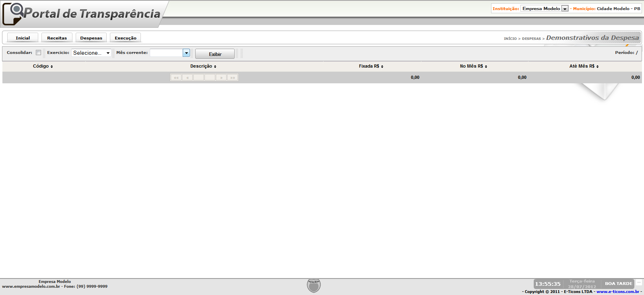The image size is (644, 295).
Task: Click the Até Mês R$ column header
Action: click(x=584, y=66)
